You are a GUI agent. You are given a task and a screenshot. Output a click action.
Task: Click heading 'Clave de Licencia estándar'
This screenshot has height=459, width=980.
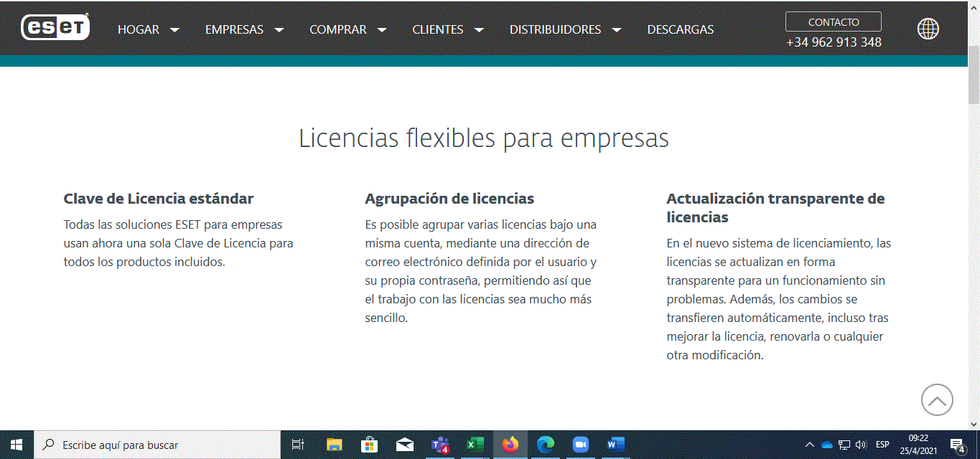click(159, 199)
